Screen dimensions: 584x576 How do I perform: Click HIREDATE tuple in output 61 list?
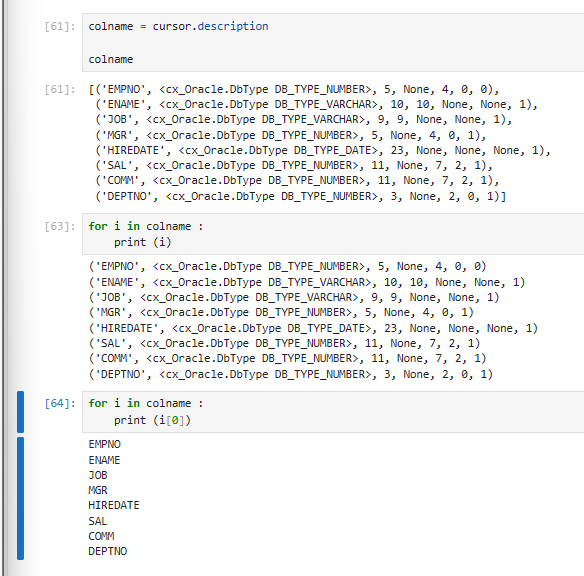pyautogui.click(x=323, y=150)
